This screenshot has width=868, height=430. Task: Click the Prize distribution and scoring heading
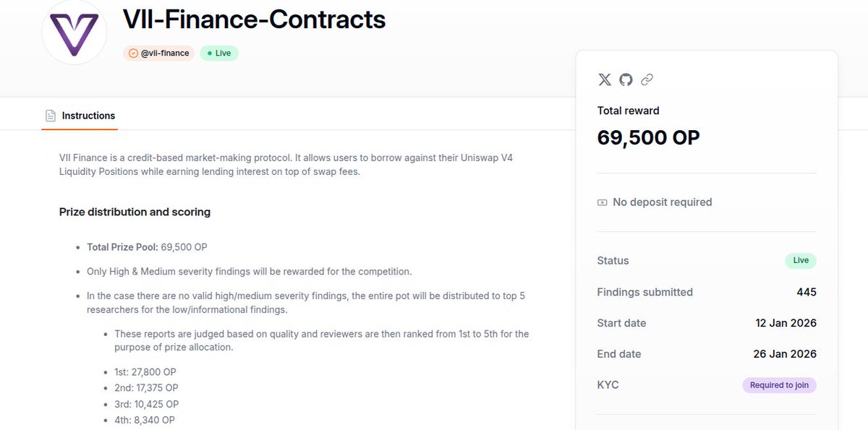click(135, 212)
